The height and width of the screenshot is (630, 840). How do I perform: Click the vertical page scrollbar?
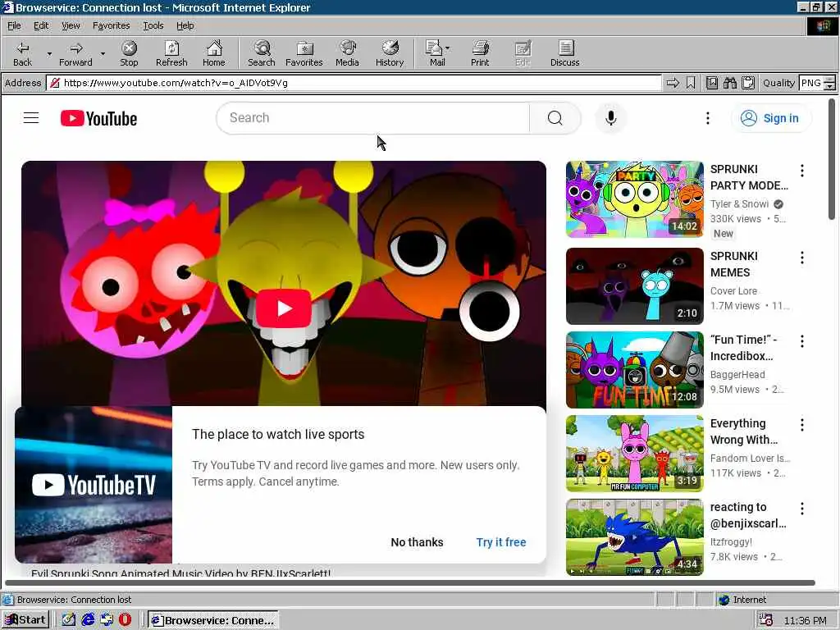pyautogui.click(x=832, y=158)
